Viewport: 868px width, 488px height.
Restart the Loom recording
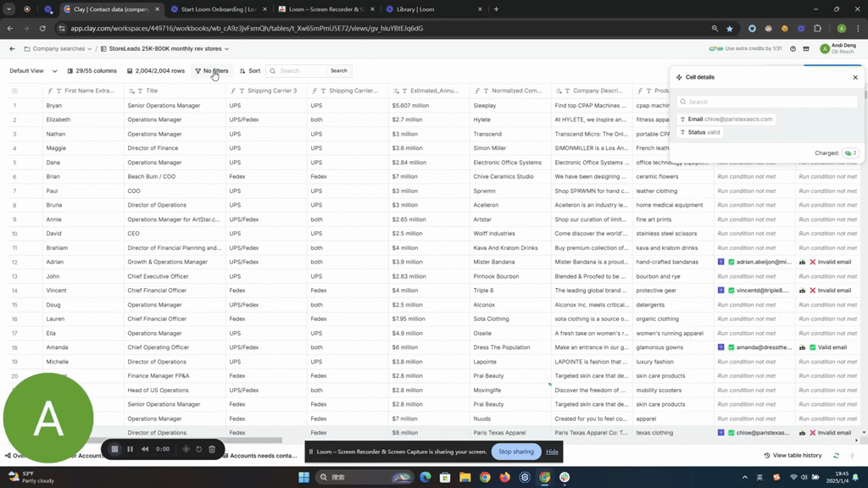click(x=199, y=449)
